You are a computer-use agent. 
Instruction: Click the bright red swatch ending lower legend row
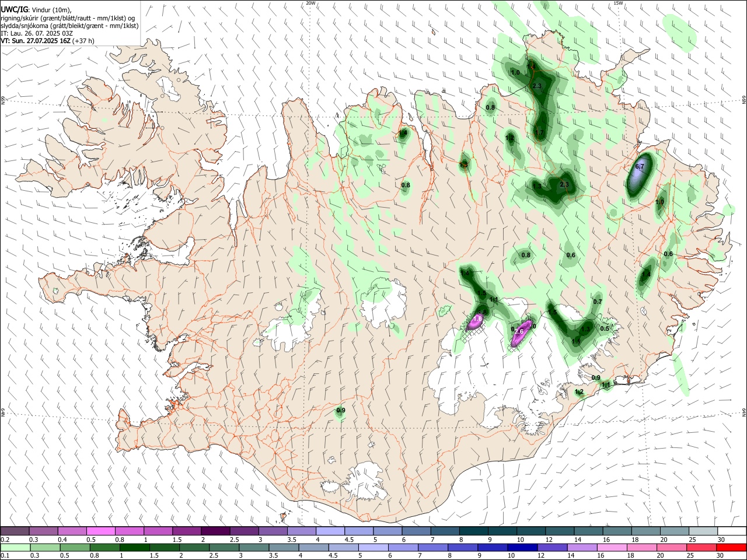click(x=731, y=547)
